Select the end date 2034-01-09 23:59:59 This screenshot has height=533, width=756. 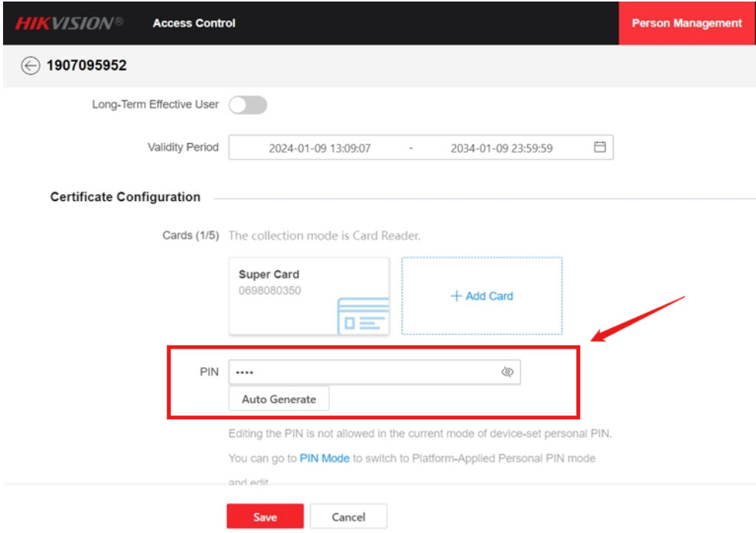coord(501,148)
